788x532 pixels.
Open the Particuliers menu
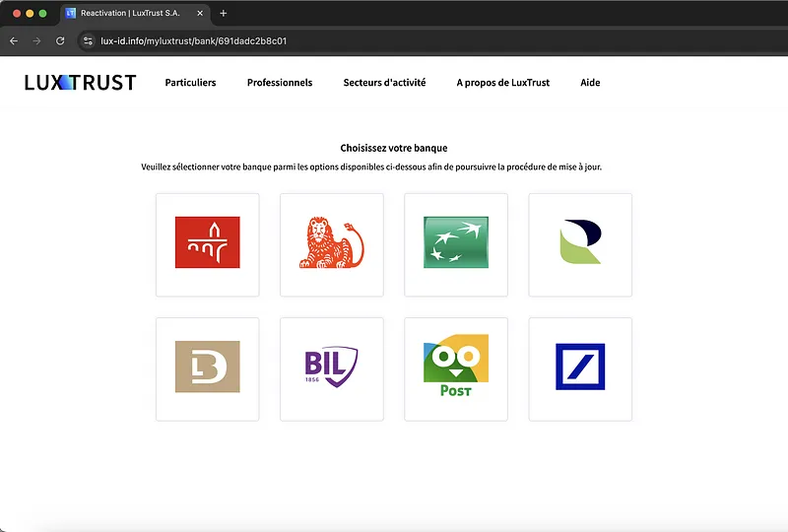190,83
